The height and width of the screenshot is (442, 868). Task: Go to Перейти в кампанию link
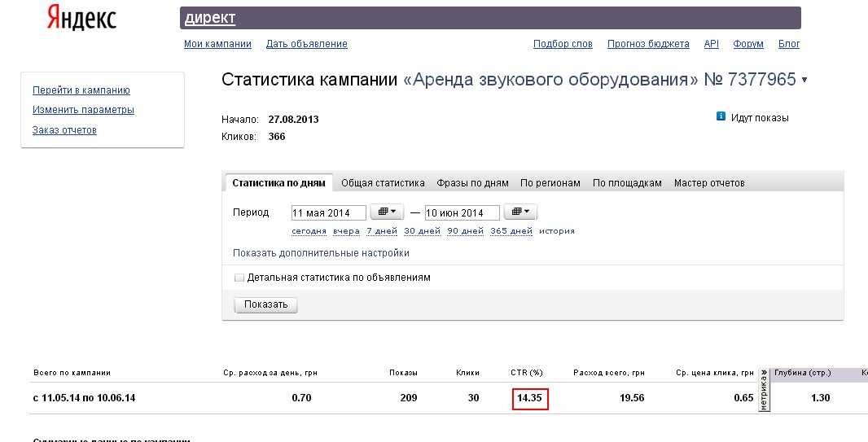[x=81, y=90]
